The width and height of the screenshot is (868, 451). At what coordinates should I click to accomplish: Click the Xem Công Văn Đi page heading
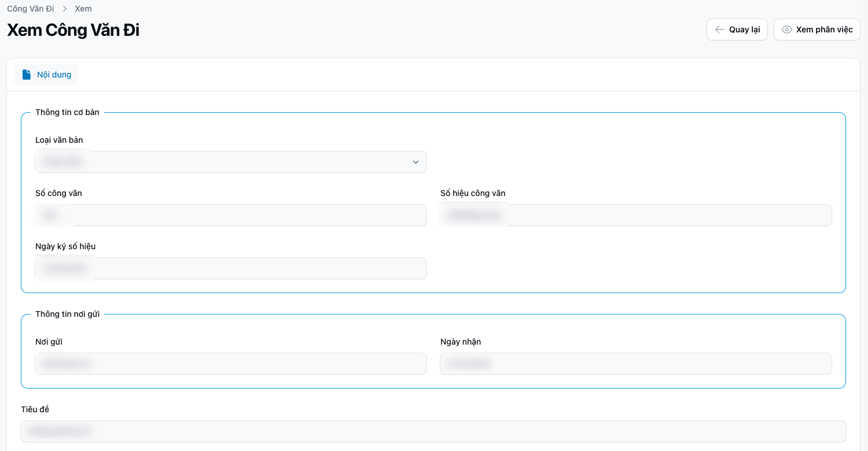point(73,30)
